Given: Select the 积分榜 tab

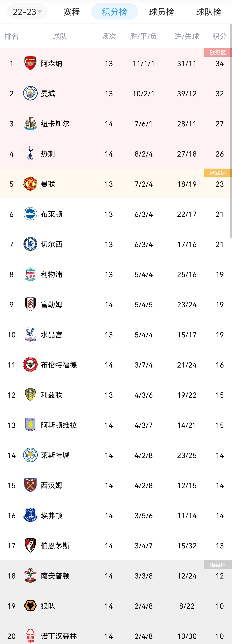Looking at the screenshot, I should pyautogui.click(x=115, y=11).
